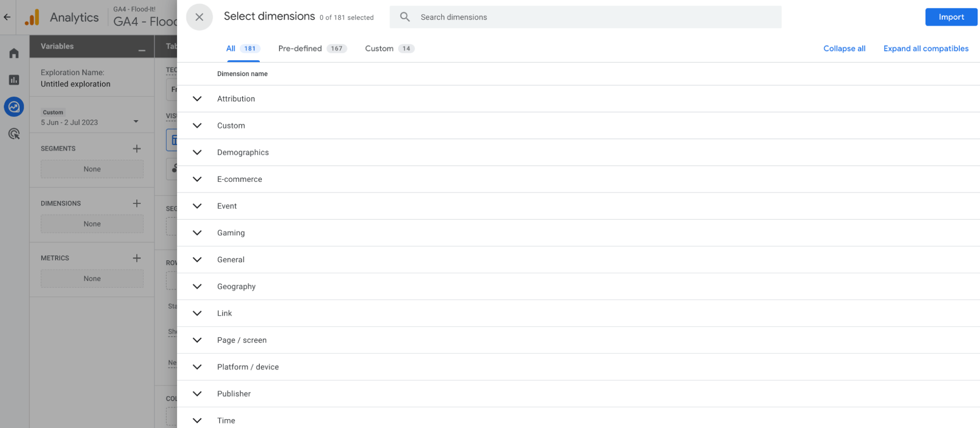Viewport: 980px width, 428px height.
Task: Open Home from the left sidebar
Action: (14, 53)
